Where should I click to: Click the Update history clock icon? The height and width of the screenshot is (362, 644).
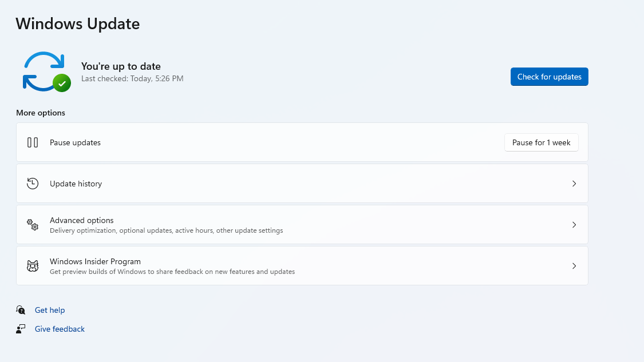pos(33,184)
